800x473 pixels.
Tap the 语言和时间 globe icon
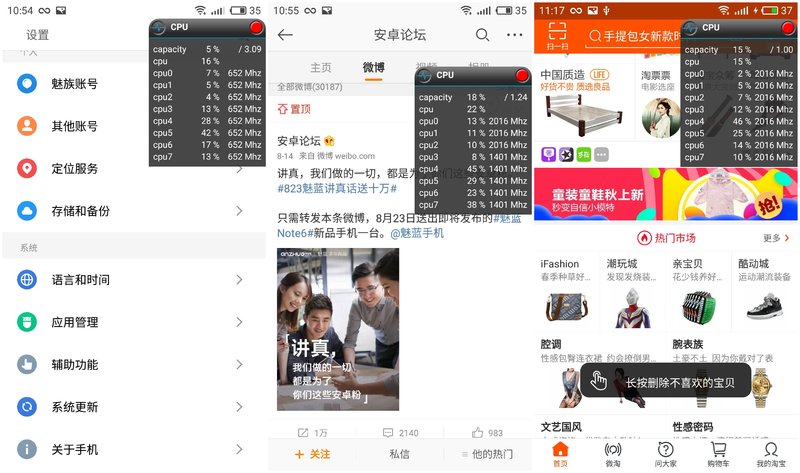pyautogui.click(x=27, y=280)
